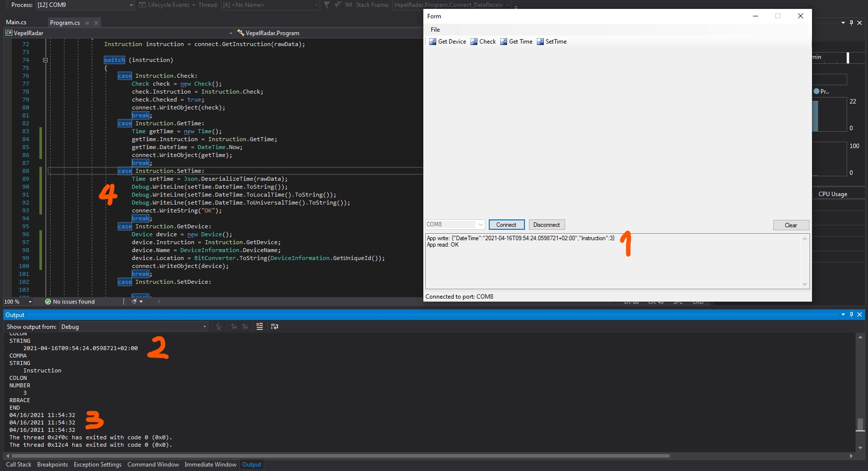Click the Go to Previous Message icon
The image size is (868, 471).
pyautogui.click(x=233, y=326)
